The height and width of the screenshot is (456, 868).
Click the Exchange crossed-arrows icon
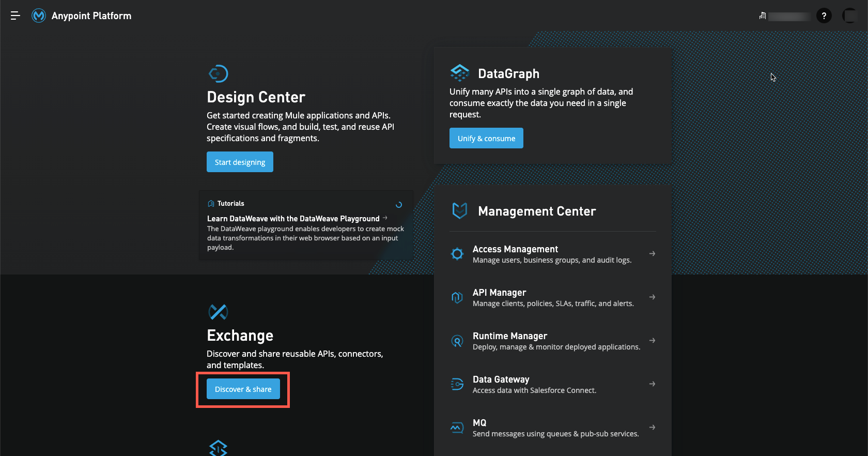click(x=218, y=312)
